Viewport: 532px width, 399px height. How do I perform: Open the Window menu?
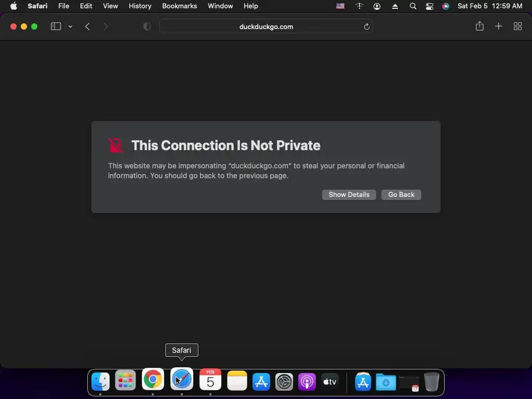(220, 6)
